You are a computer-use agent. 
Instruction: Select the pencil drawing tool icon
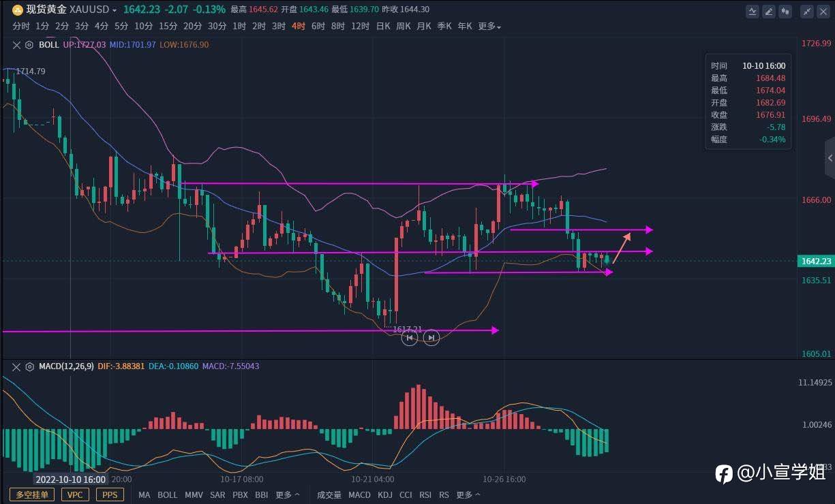tap(769, 11)
